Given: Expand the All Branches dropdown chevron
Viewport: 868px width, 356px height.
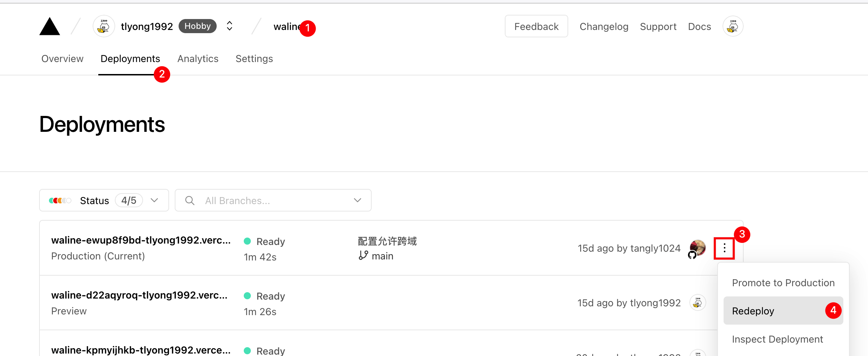Looking at the screenshot, I should [x=358, y=200].
